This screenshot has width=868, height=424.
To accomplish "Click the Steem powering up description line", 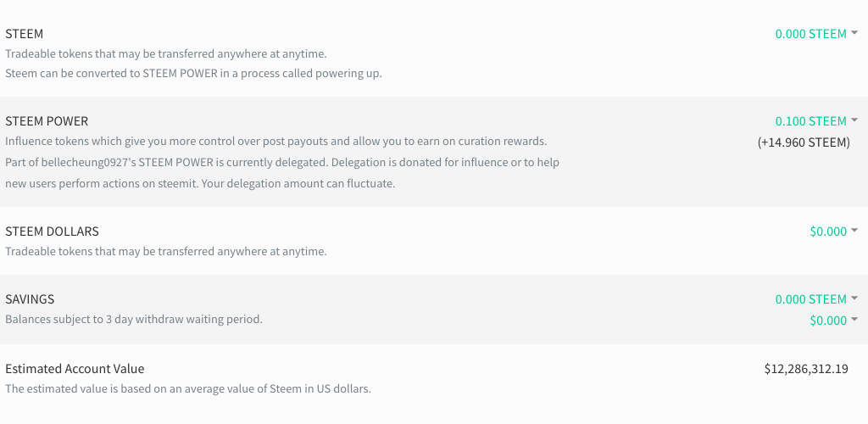I will coord(193,73).
